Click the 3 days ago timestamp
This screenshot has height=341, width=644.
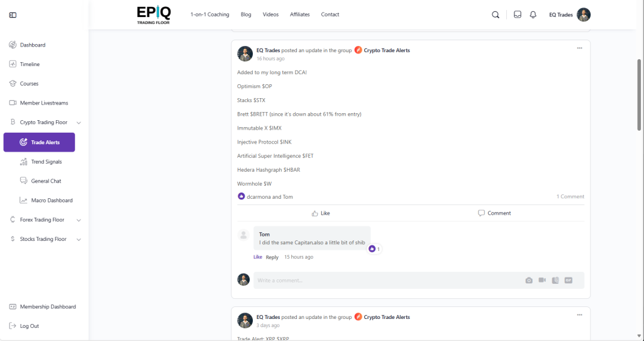[268, 325]
